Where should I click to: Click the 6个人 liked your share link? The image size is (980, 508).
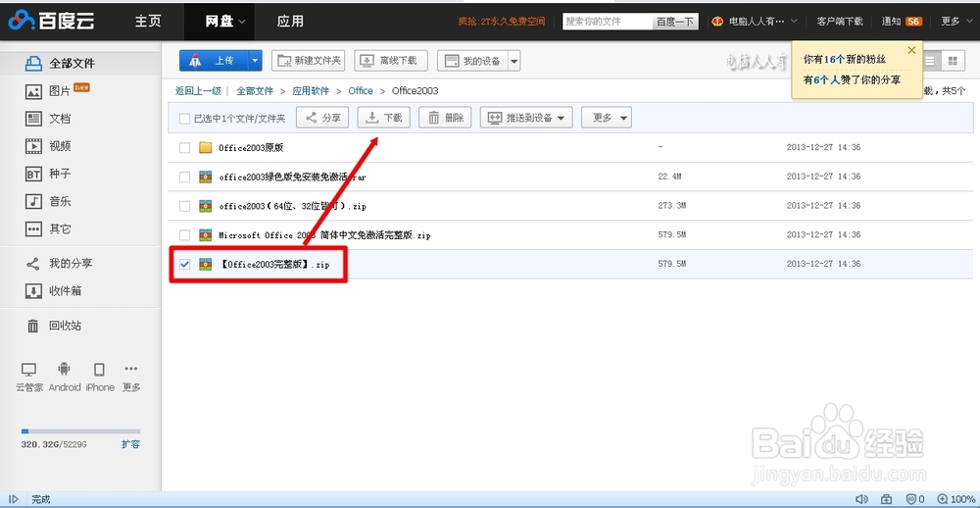click(x=825, y=79)
